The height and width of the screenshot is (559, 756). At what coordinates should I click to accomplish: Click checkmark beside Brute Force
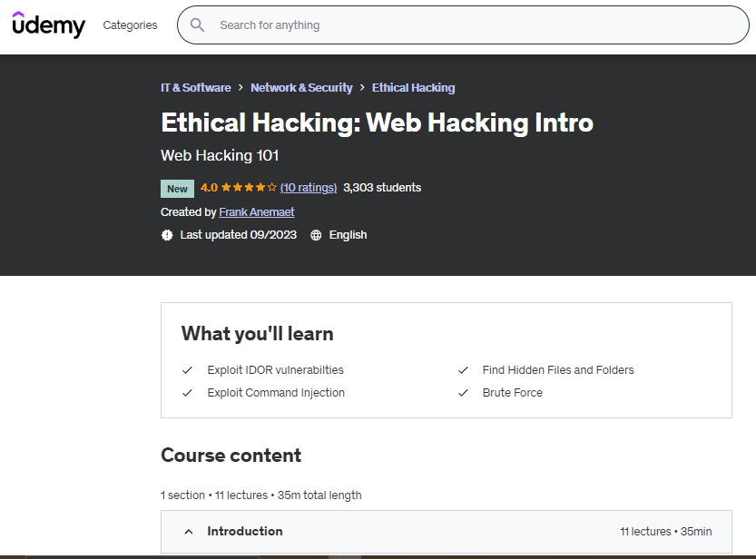(463, 393)
